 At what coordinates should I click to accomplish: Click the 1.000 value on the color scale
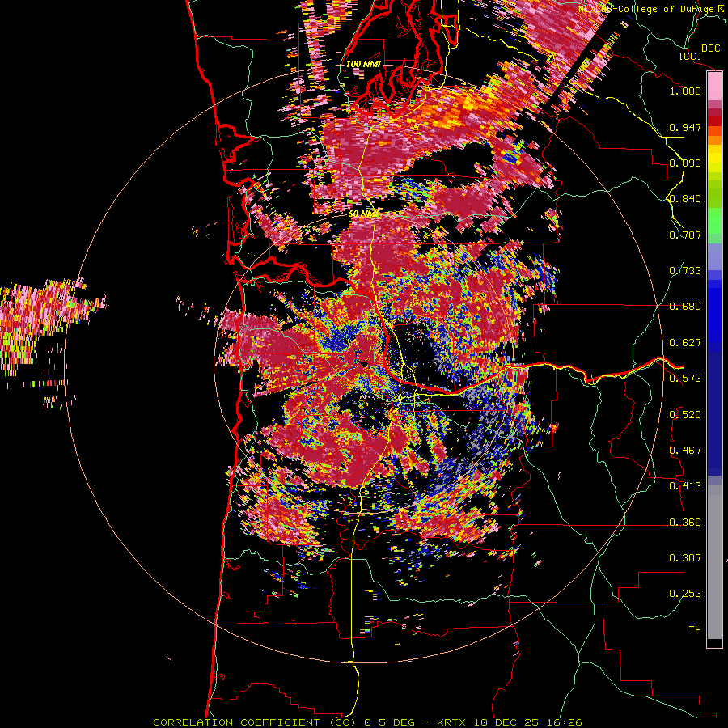click(685, 91)
